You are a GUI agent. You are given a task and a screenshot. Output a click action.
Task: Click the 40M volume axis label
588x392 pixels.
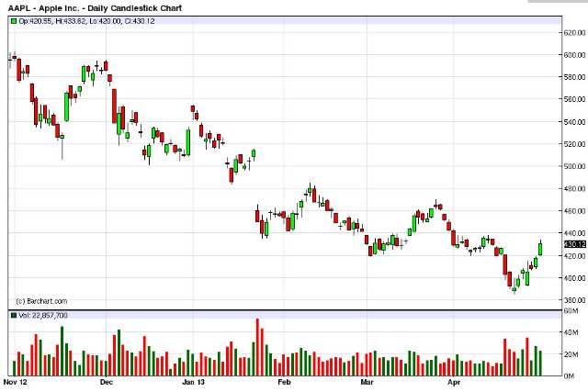pos(571,332)
